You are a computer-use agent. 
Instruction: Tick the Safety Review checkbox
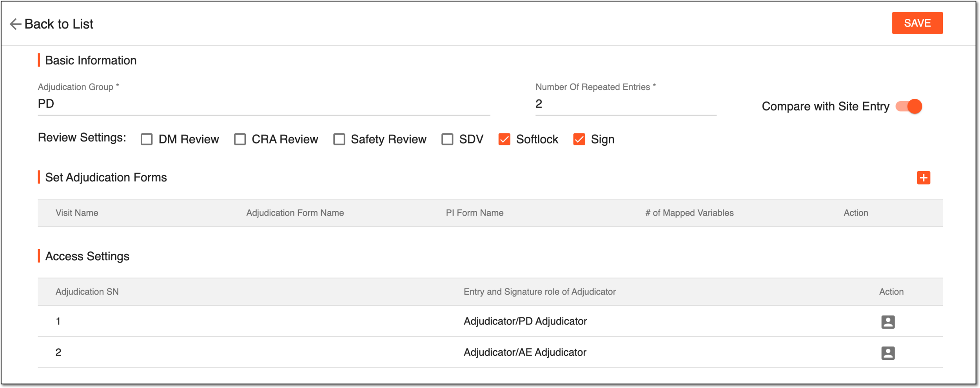(x=339, y=139)
